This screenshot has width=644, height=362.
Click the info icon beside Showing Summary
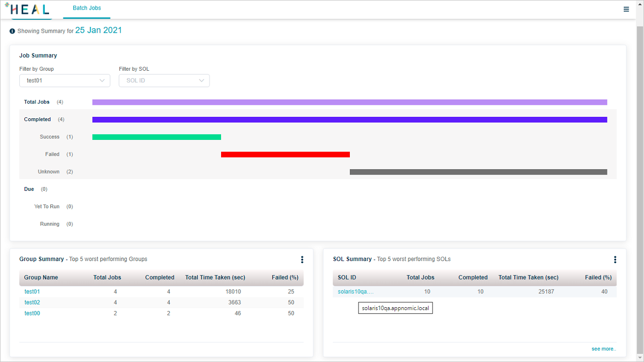tap(12, 31)
